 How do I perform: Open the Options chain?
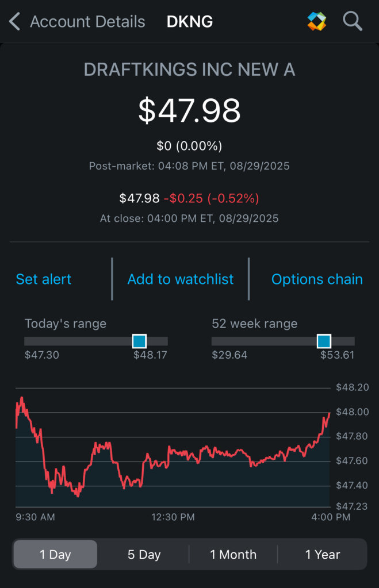click(x=317, y=279)
